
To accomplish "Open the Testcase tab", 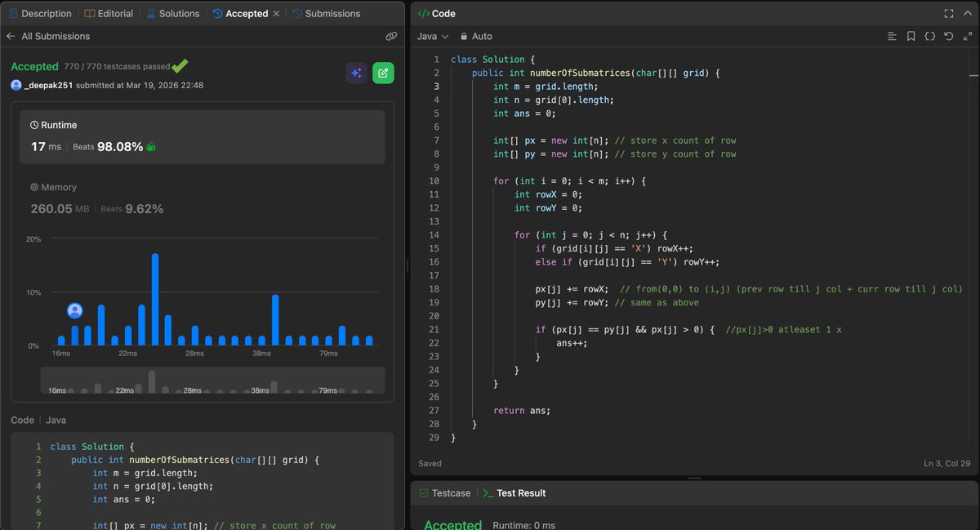I will (x=444, y=492).
